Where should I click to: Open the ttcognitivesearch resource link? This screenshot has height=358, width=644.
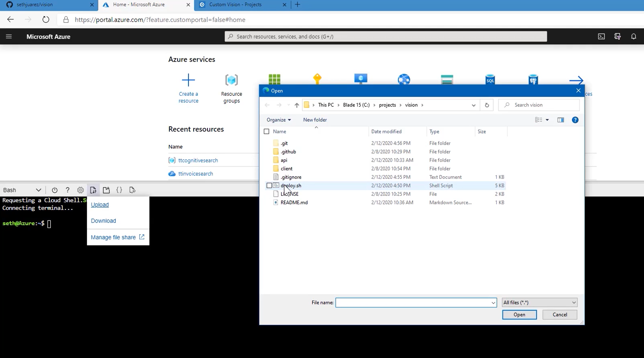click(x=198, y=160)
